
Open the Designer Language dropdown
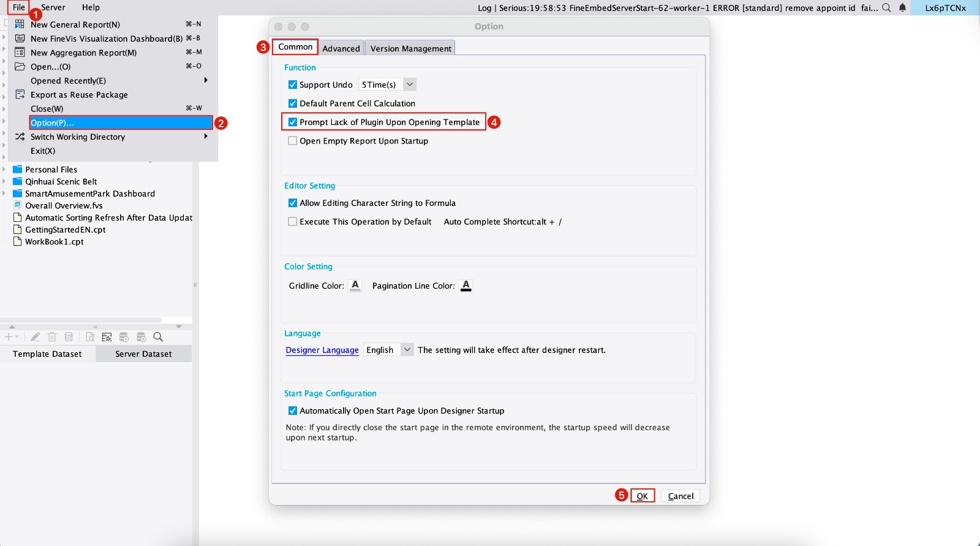click(x=407, y=349)
